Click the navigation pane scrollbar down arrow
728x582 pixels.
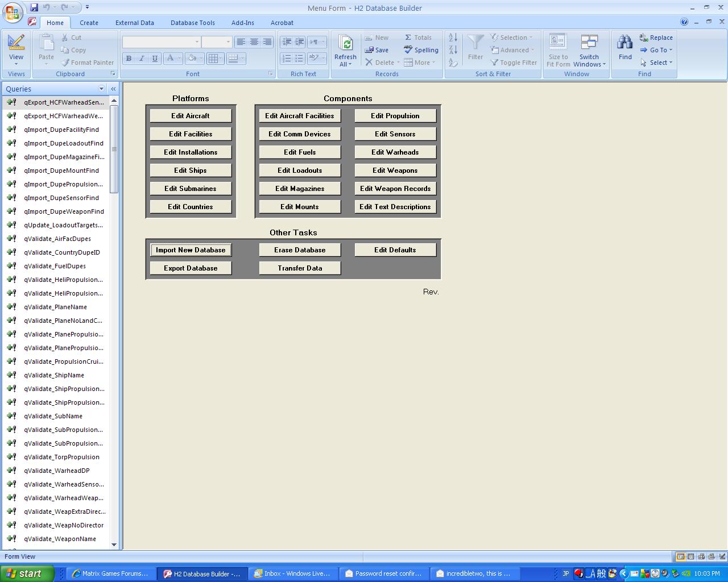[x=114, y=544]
